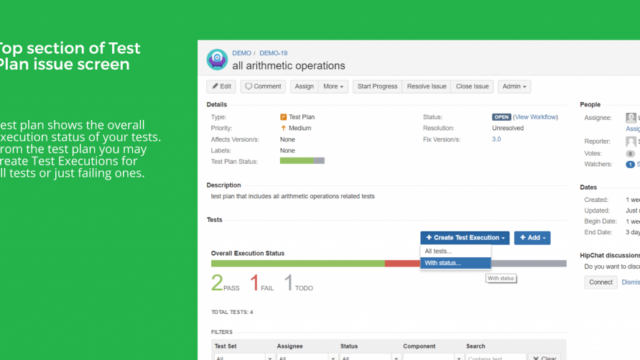
Task: Click the watchers count badge
Action: point(630,164)
